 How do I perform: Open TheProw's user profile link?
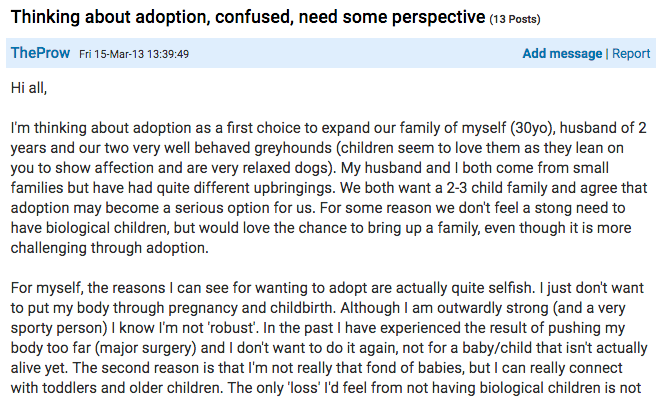[40, 53]
